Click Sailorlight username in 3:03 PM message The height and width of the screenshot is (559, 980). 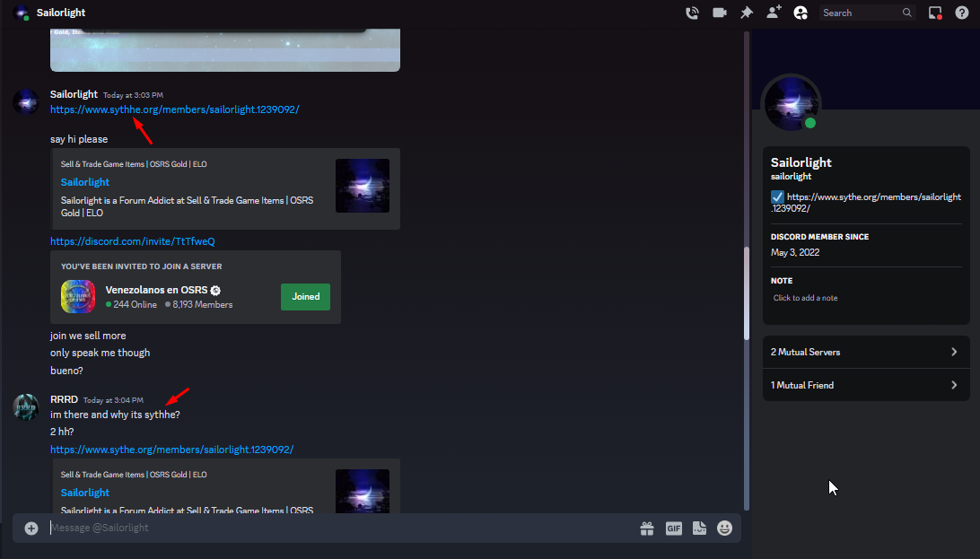point(74,94)
